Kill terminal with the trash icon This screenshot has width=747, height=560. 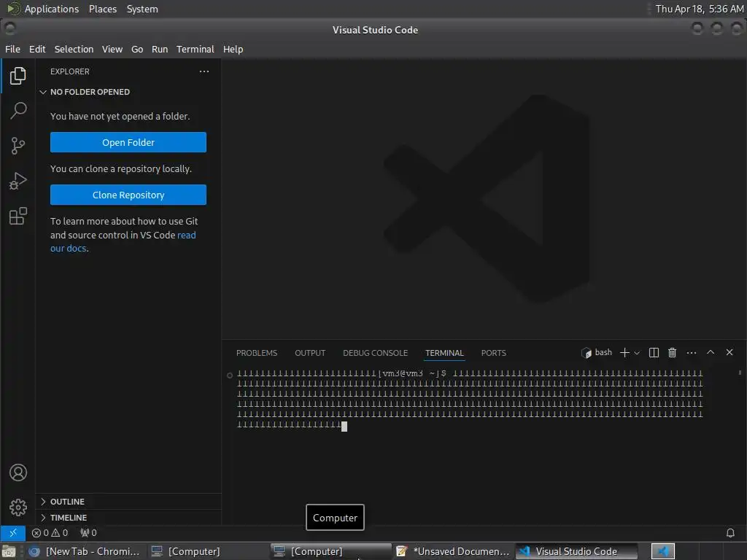(672, 352)
